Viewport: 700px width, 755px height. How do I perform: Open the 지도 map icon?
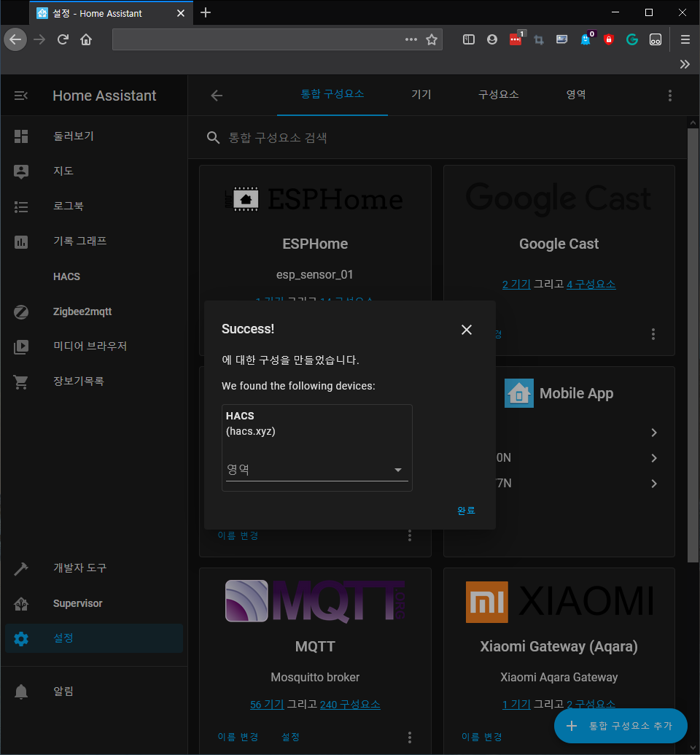coord(21,171)
